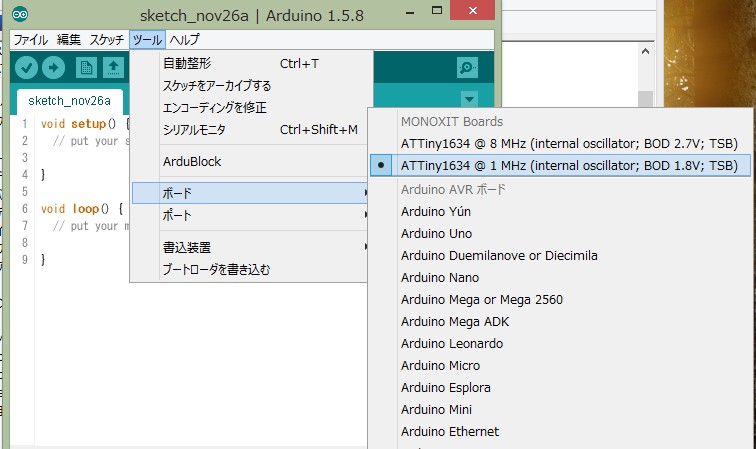Select Arduino Mini board

point(436,409)
